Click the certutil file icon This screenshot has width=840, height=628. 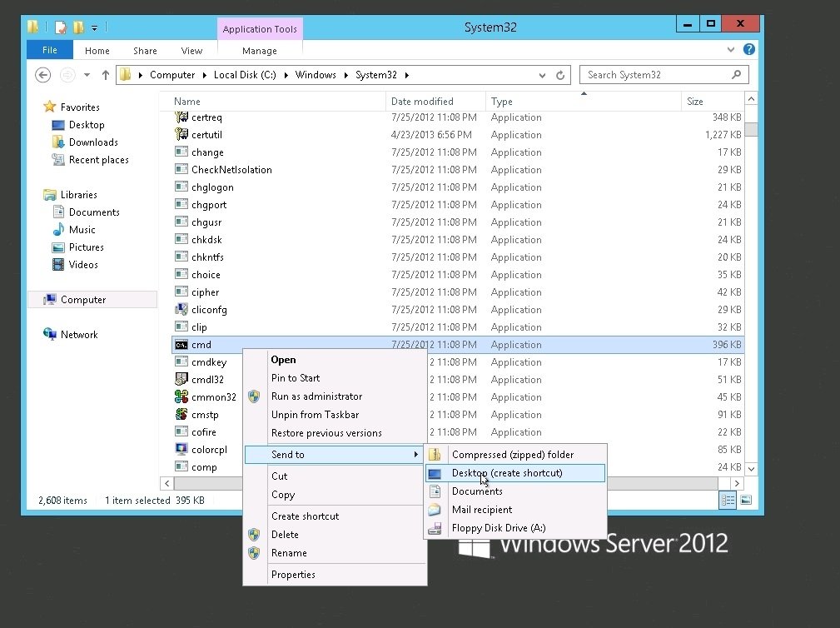point(181,134)
